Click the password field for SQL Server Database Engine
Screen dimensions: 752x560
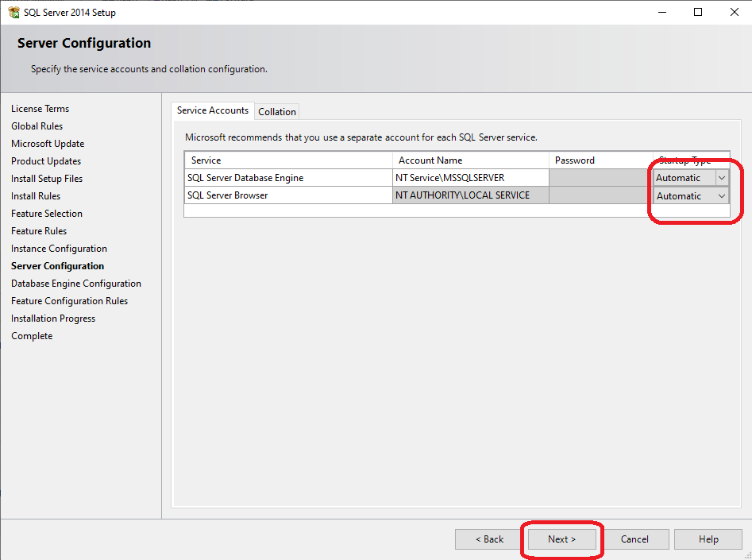click(x=601, y=178)
